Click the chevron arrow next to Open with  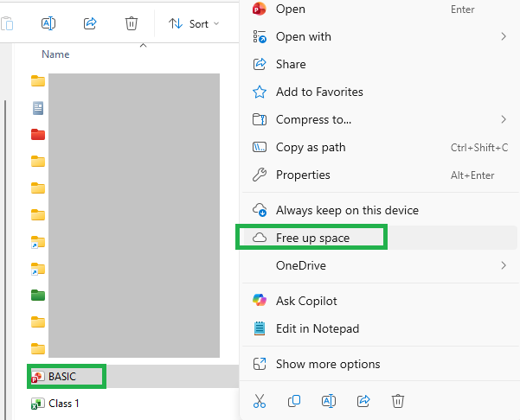tap(504, 36)
